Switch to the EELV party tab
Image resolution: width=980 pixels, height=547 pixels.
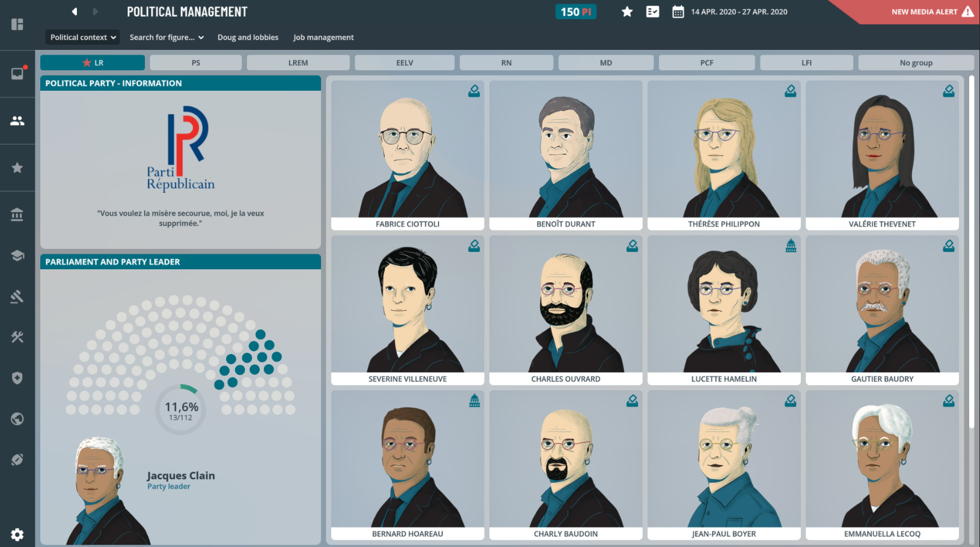[x=404, y=63]
